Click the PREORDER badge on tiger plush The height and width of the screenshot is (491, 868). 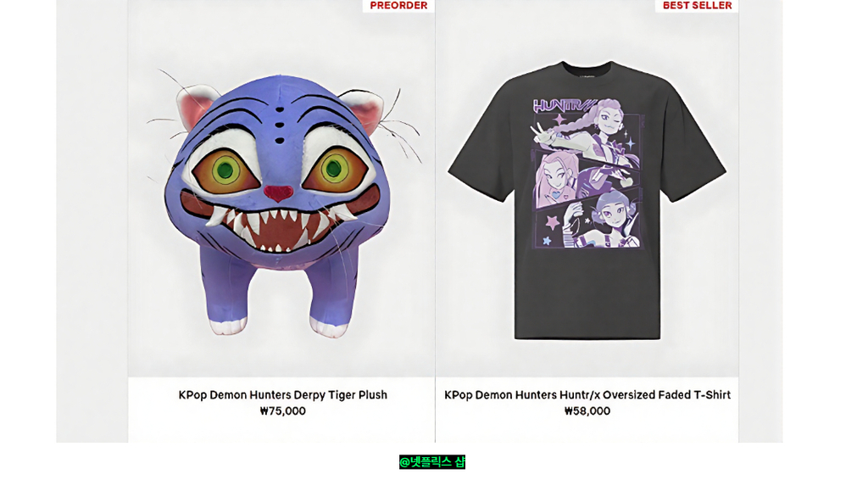pos(398,6)
